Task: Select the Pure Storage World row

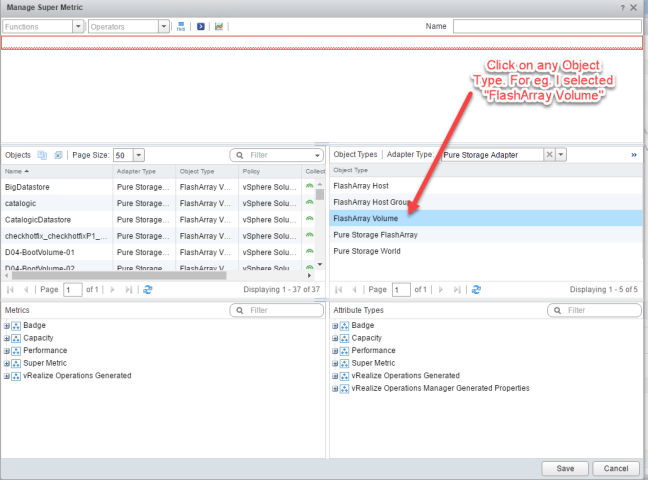Action: (x=367, y=251)
